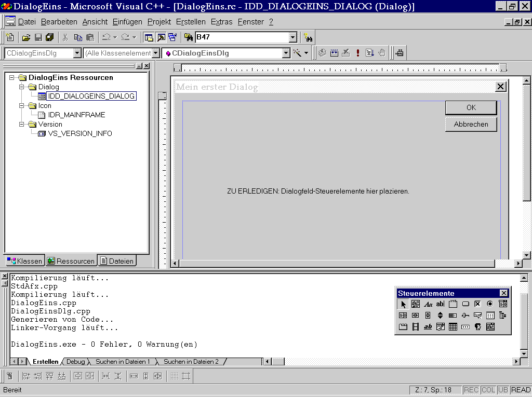Open the CDialogEinsDlg class dropdown arrow

tap(77, 53)
